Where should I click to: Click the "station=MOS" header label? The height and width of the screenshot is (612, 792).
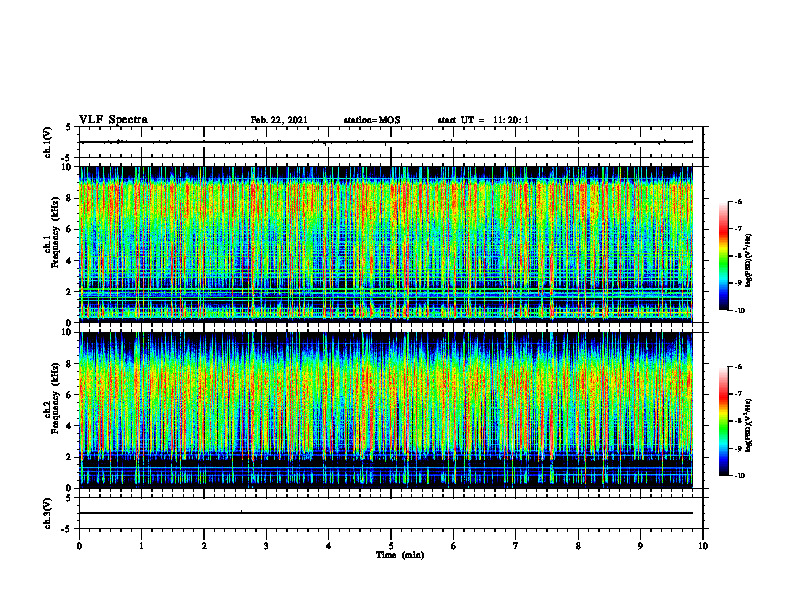pos(372,120)
